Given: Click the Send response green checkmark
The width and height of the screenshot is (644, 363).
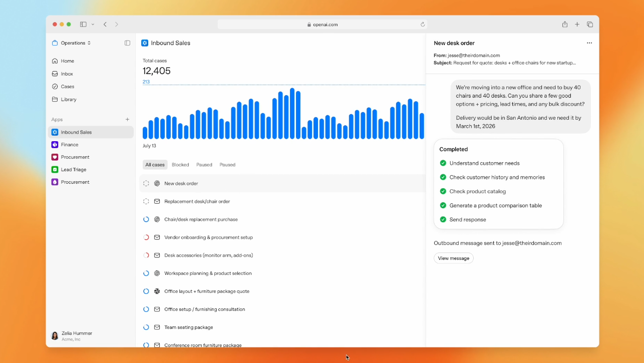Looking at the screenshot, I should point(443,220).
